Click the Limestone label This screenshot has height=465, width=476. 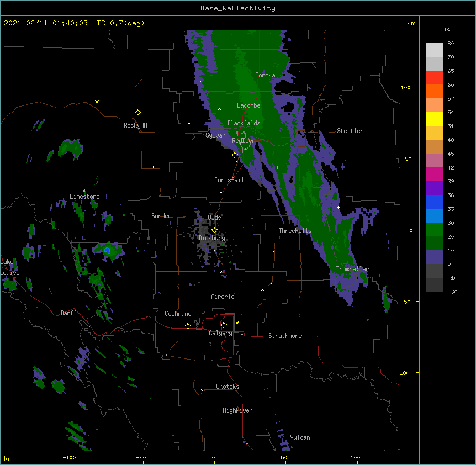tap(84, 197)
